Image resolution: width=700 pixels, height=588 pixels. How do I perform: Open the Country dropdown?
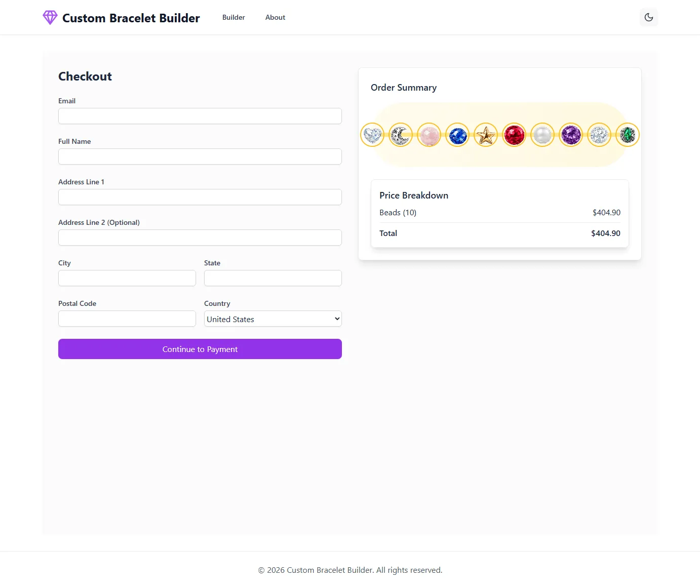click(273, 319)
